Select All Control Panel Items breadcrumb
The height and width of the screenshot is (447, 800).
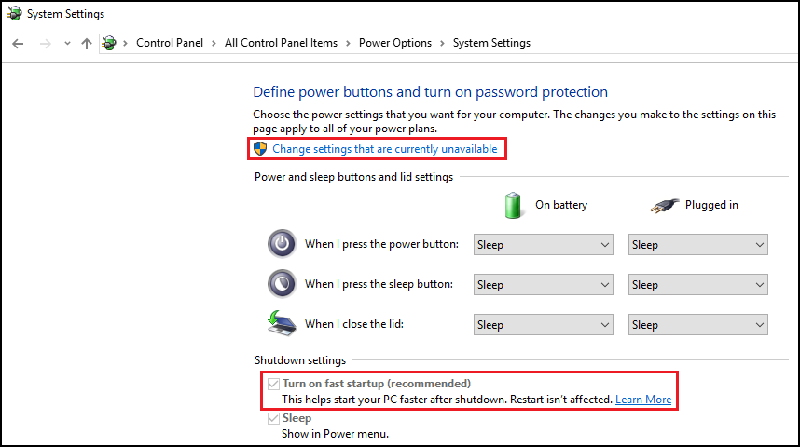pos(281,43)
